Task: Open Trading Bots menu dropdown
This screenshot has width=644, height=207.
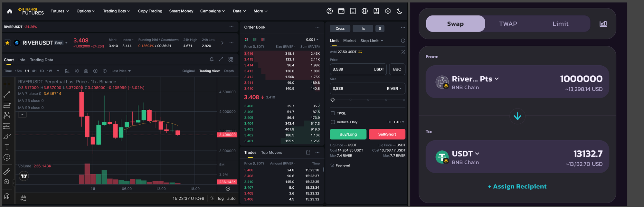Action: tap(117, 11)
